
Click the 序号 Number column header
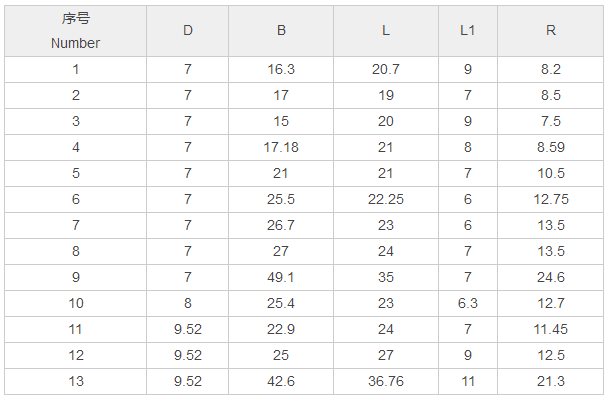click(x=75, y=30)
